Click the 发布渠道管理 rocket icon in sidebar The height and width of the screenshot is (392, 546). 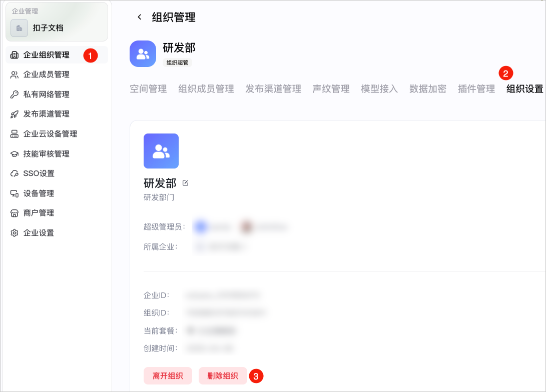tap(15, 114)
